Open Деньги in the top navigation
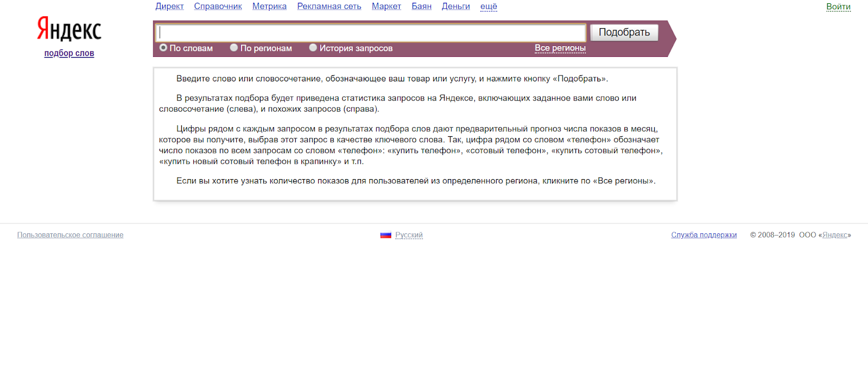Viewport: 868px width, 388px height. [x=456, y=7]
